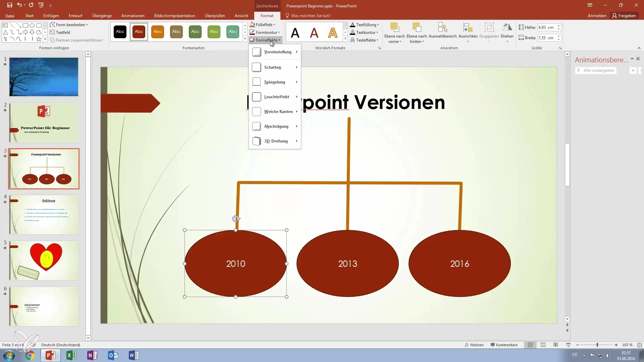Pick the star shape in shapes gallery
The height and width of the screenshot is (362, 644).
click(39, 39)
